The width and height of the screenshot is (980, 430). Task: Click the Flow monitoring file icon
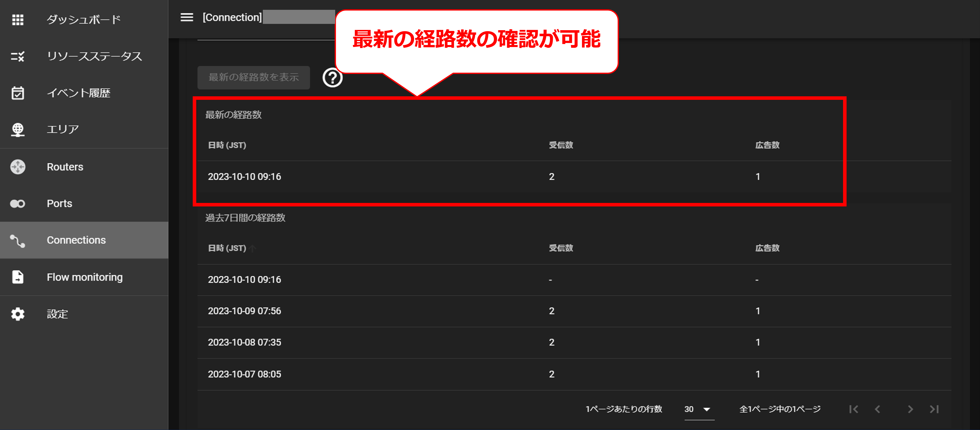pyautogui.click(x=18, y=277)
